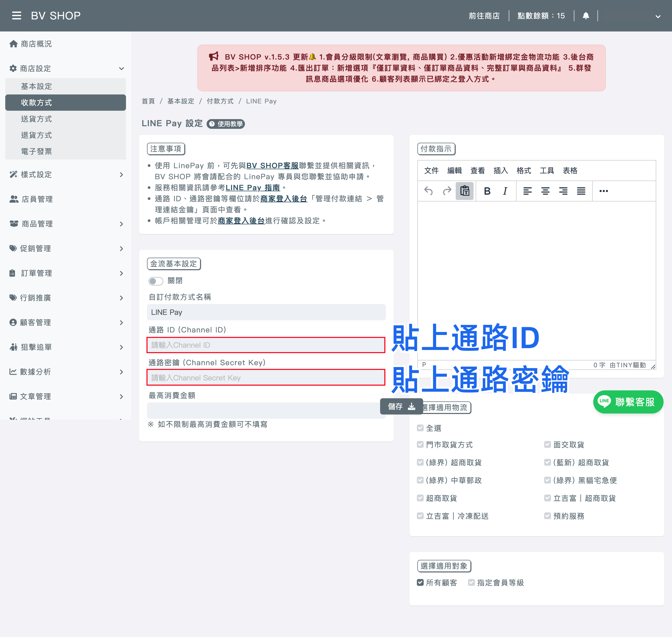Select 電子發票 in the sidebar
This screenshot has width=672, height=637.
[x=66, y=151]
